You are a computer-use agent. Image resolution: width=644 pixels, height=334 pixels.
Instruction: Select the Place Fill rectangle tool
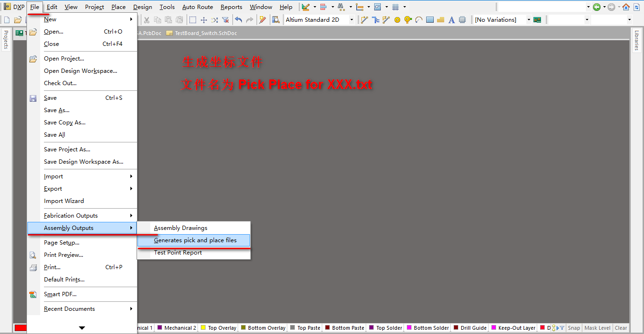[x=430, y=20]
